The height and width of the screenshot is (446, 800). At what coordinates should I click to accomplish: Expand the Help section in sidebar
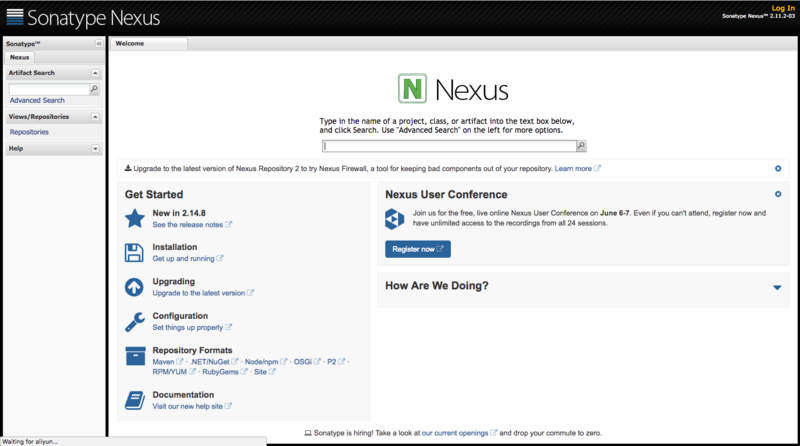coord(95,148)
